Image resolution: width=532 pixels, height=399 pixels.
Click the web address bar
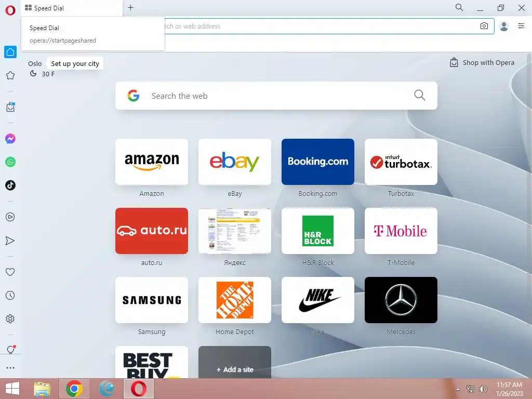[328, 26]
